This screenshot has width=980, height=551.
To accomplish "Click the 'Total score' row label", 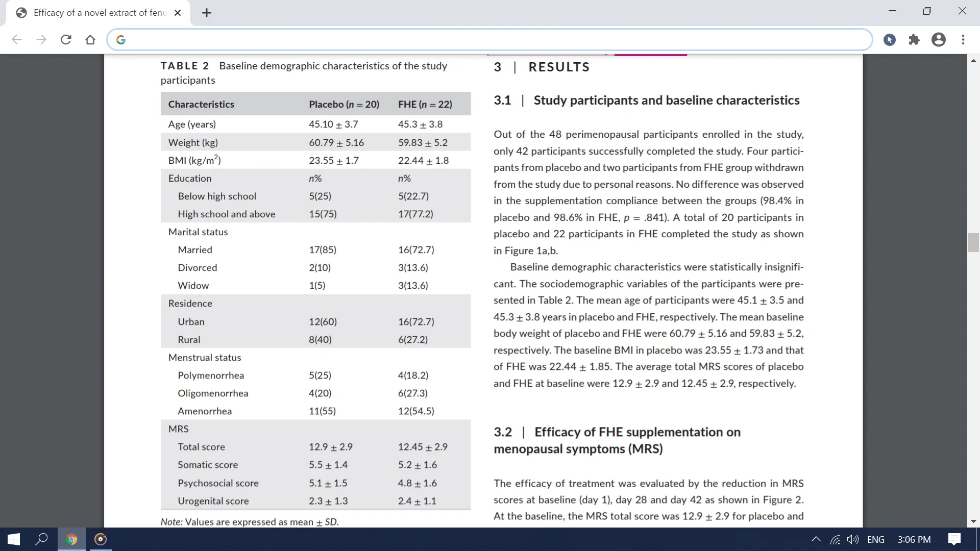I will tap(201, 446).
